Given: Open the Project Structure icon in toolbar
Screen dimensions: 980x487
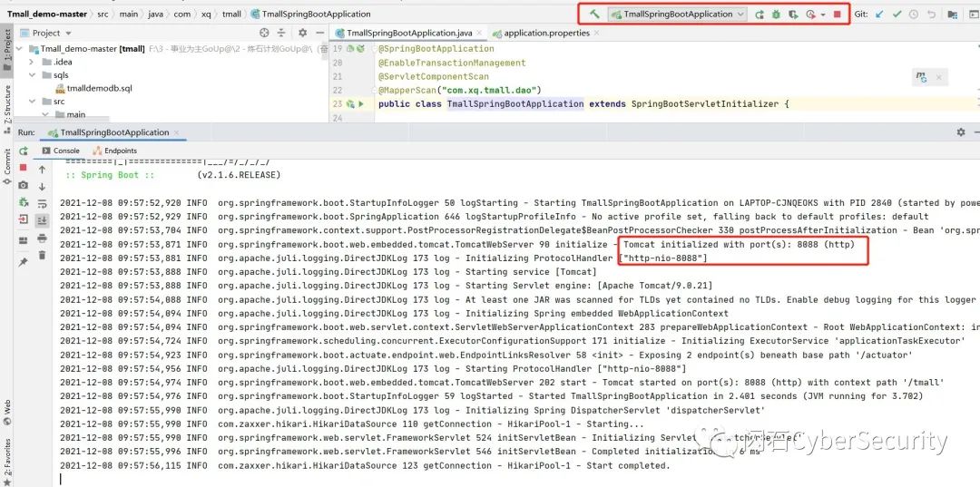Looking at the screenshot, I should tap(953, 14).
